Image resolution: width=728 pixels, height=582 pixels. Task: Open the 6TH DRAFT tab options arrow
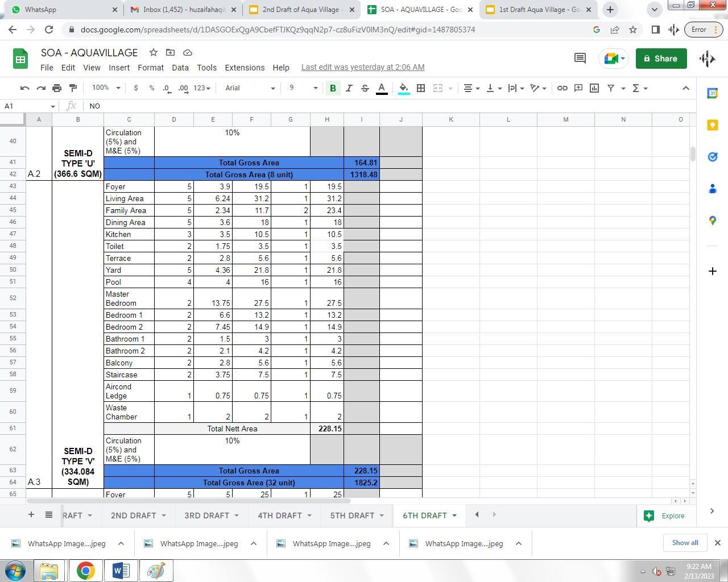(454, 516)
